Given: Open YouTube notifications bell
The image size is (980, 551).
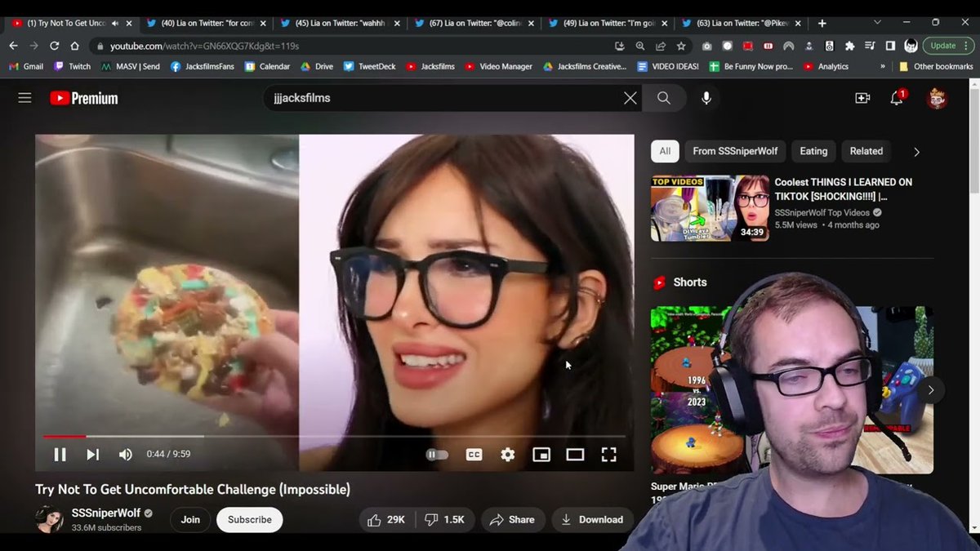Looking at the screenshot, I should (897, 97).
